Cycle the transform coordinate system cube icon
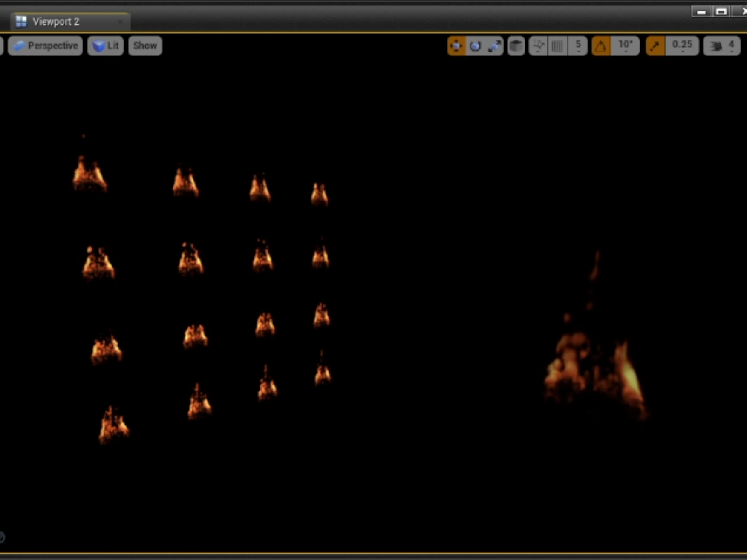 pos(516,46)
